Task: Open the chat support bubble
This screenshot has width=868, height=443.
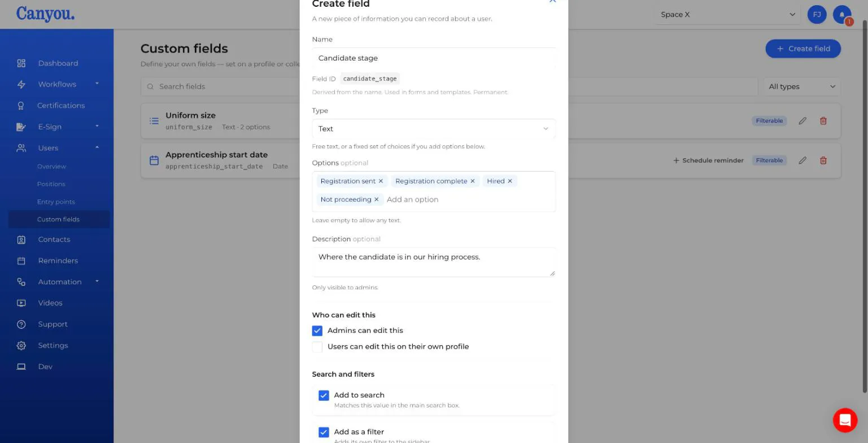Action: coord(845,420)
